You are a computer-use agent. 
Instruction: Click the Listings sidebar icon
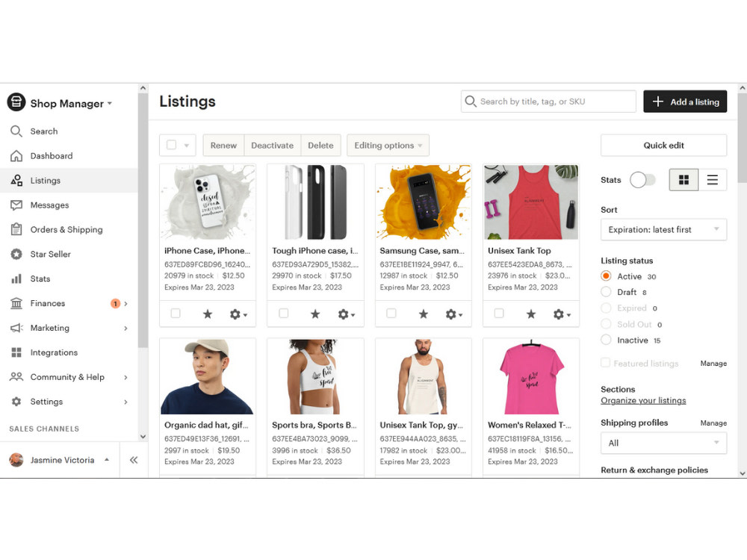pyautogui.click(x=16, y=181)
